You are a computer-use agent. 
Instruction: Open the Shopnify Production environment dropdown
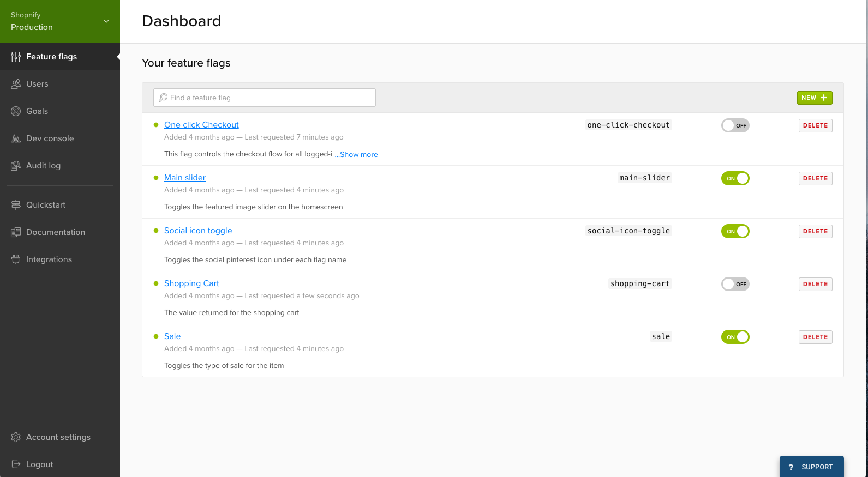point(60,21)
